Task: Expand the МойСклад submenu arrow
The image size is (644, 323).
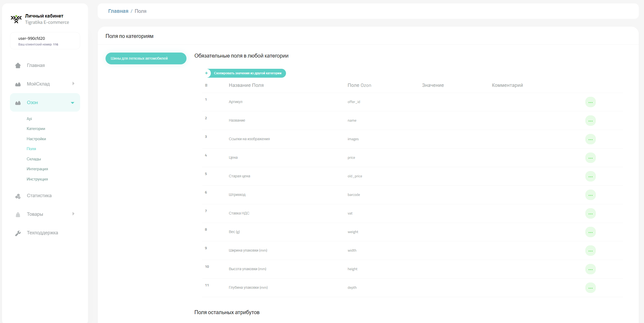Action: coord(73,84)
